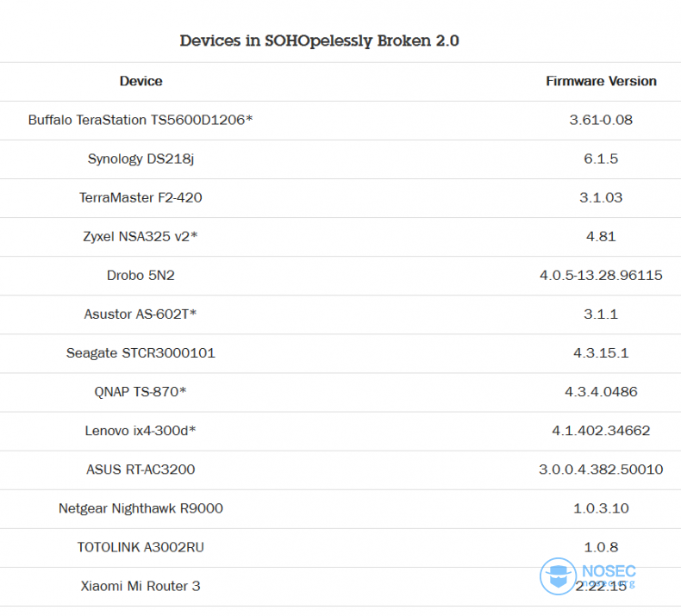Click firmware value 6.1.5
Image resolution: width=681 pixels, height=616 pixels.
[x=601, y=159]
